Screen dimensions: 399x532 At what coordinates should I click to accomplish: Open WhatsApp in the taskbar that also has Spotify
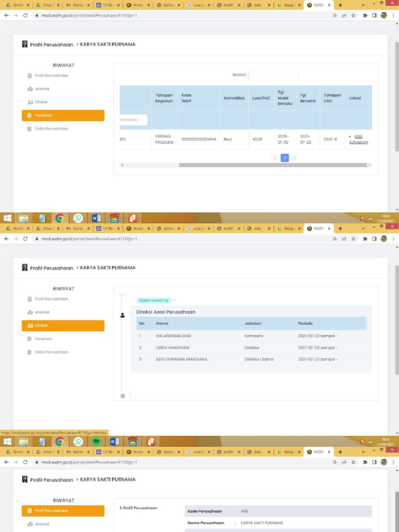(78, 442)
